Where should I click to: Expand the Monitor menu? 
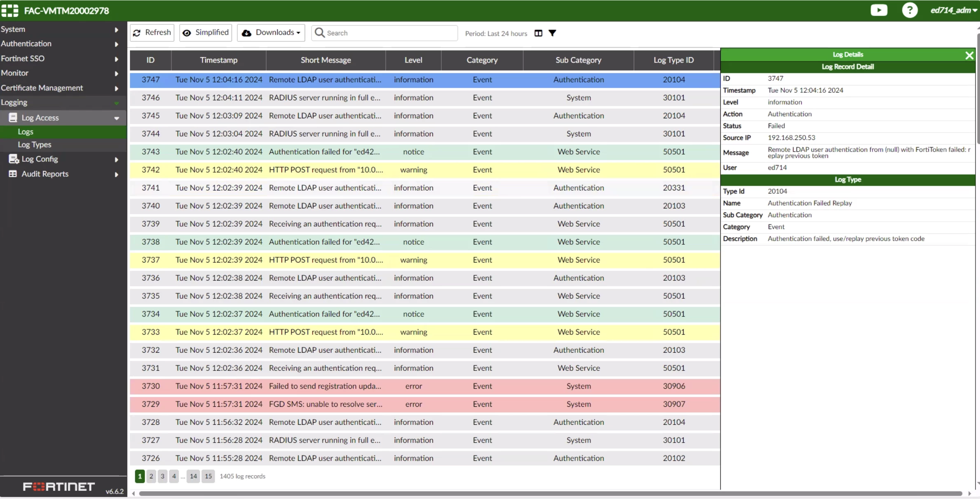pos(63,73)
